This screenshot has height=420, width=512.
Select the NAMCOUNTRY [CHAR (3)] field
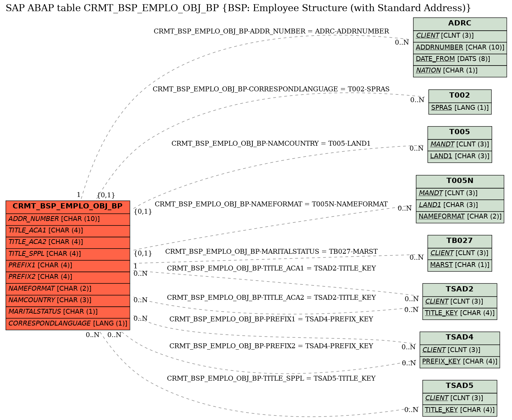(x=68, y=300)
